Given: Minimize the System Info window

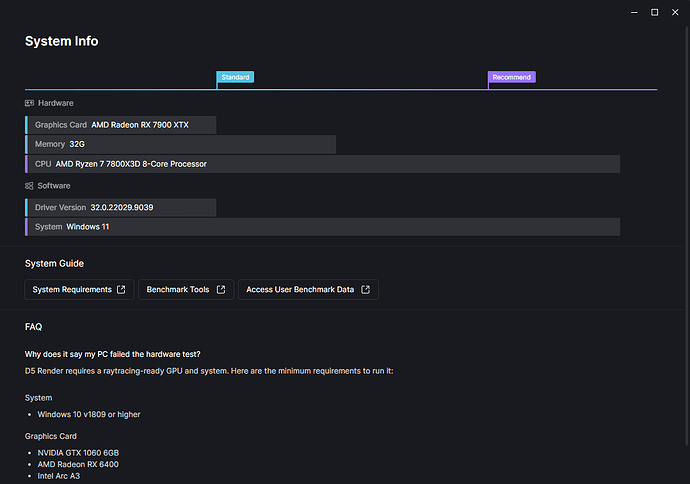Looking at the screenshot, I should 634,12.
